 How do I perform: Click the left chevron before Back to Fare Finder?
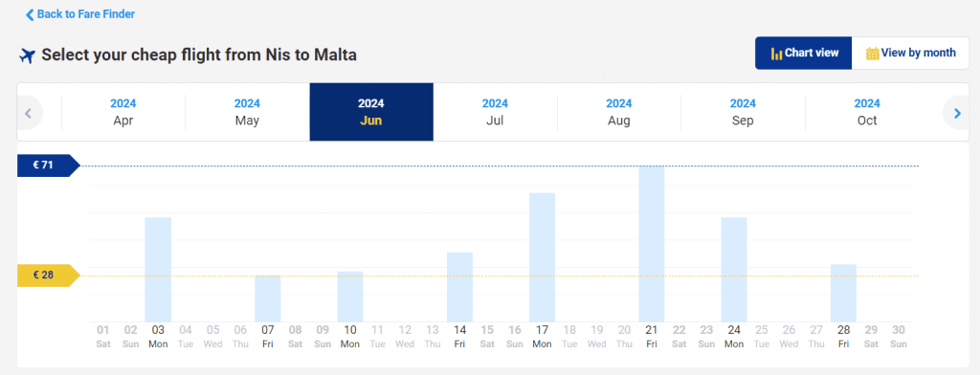[x=30, y=14]
